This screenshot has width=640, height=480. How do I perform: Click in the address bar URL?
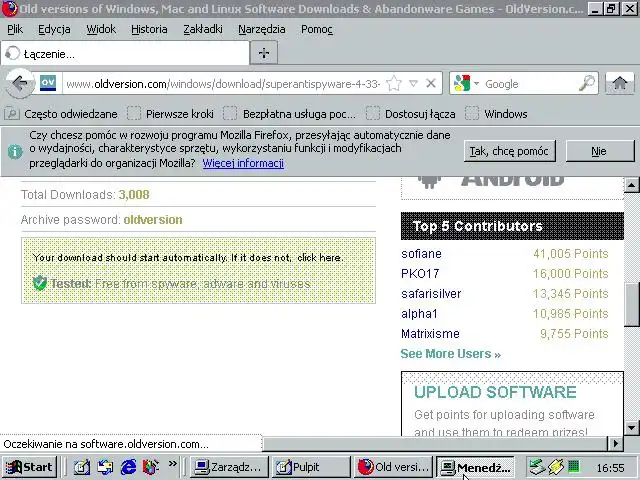coord(222,84)
